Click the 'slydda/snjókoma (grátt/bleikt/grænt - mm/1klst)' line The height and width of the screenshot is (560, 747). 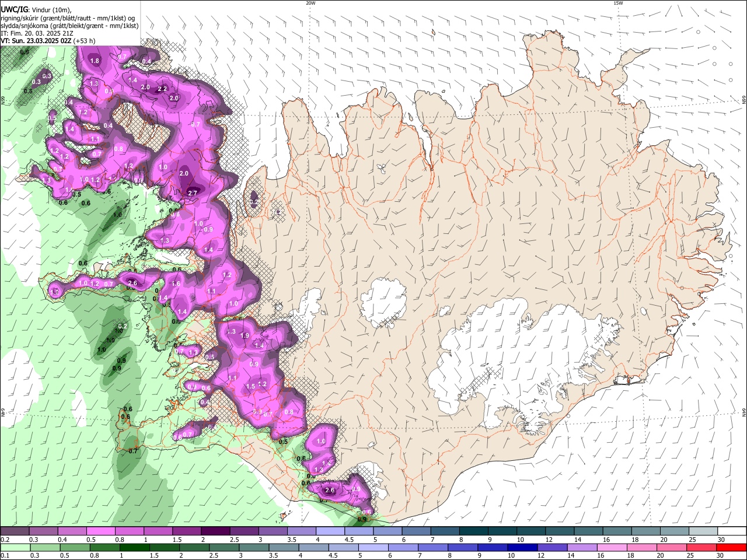point(69,26)
